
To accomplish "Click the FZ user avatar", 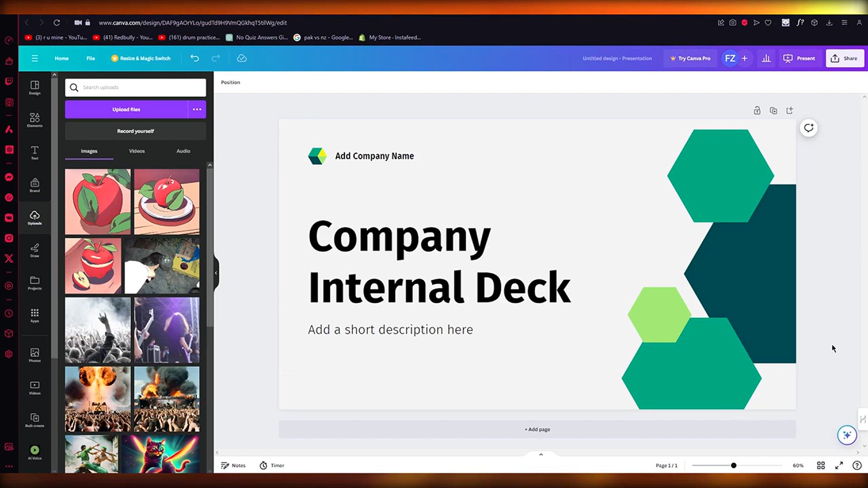I will click(x=730, y=58).
